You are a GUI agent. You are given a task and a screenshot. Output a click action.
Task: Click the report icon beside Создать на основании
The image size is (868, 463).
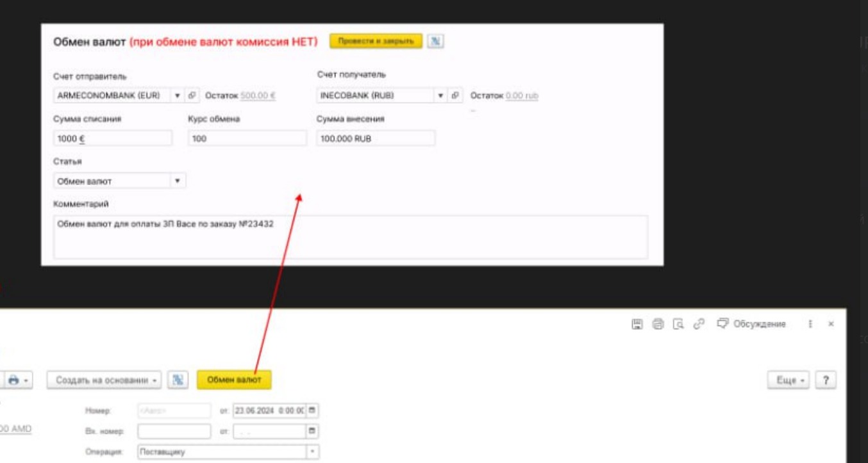pyautogui.click(x=178, y=380)
